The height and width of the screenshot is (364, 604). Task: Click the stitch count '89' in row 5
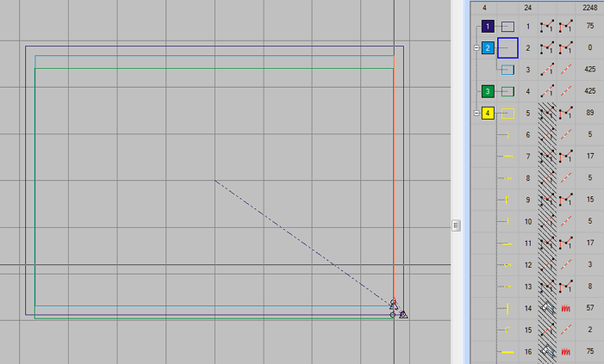[590, 113]
